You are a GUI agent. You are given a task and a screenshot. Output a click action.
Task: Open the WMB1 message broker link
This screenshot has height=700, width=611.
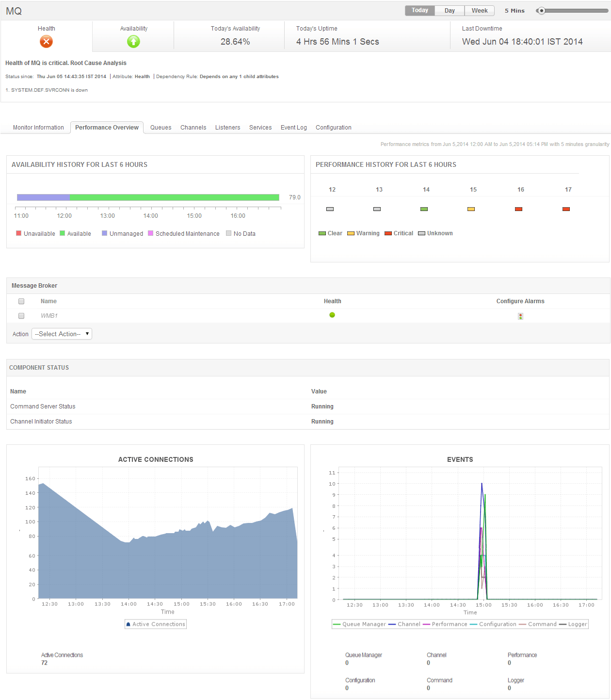49,316
